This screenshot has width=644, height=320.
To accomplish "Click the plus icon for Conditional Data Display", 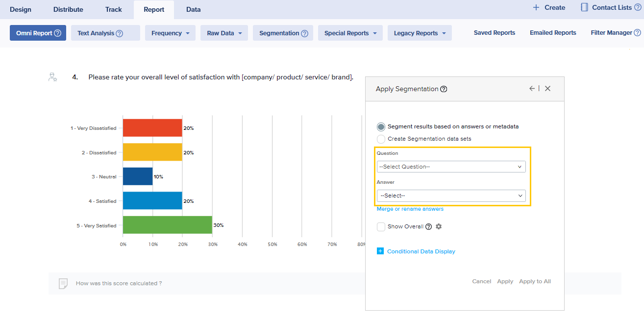I will (x=380, y=251).
